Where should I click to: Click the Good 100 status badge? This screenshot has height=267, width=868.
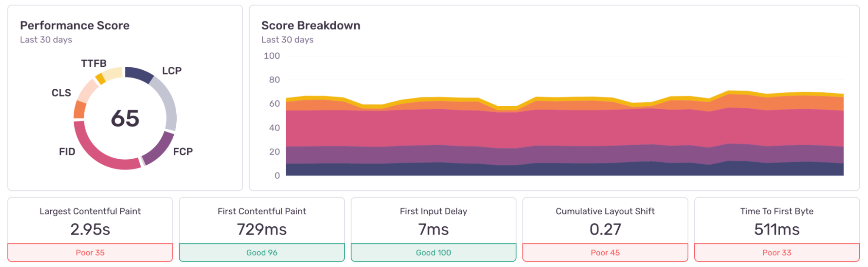pyautogui.click(x=433, y=253)
